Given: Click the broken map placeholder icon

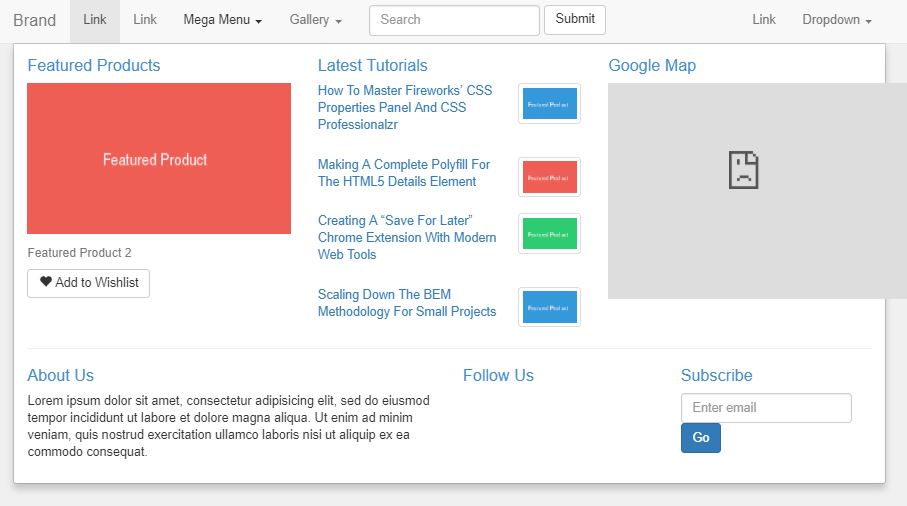Looking at the screenshot, I should [743, 171].
